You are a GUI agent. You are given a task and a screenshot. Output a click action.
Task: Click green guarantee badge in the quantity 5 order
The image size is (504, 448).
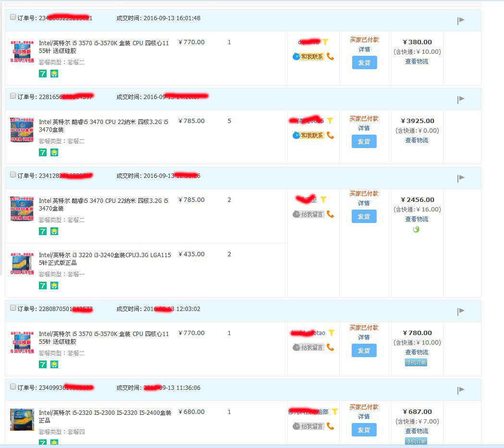point(54,152)
